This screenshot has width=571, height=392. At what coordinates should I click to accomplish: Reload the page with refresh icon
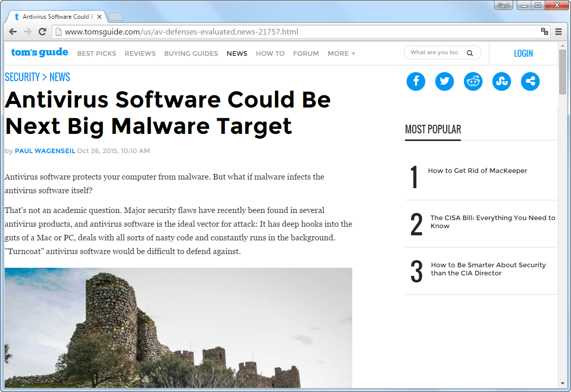[x=43, y=31]
